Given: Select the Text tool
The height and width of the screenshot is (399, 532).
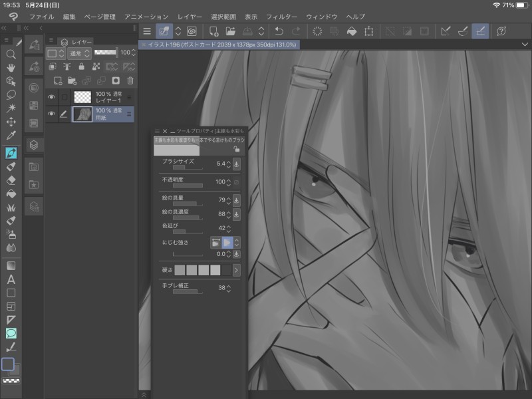Looking at the screenshot, I should tap(11, 279).
